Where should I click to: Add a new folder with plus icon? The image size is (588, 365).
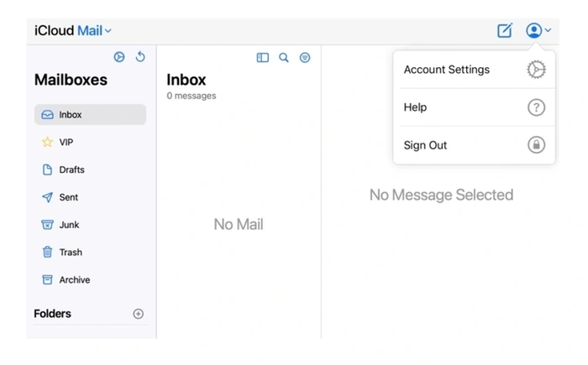click(x=139, y=314)
